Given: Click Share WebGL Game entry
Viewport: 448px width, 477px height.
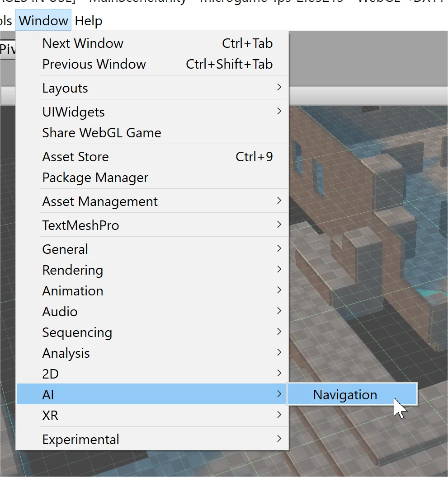Looking at the screenshot, I should pyautogui.click(x=152, y=133).
